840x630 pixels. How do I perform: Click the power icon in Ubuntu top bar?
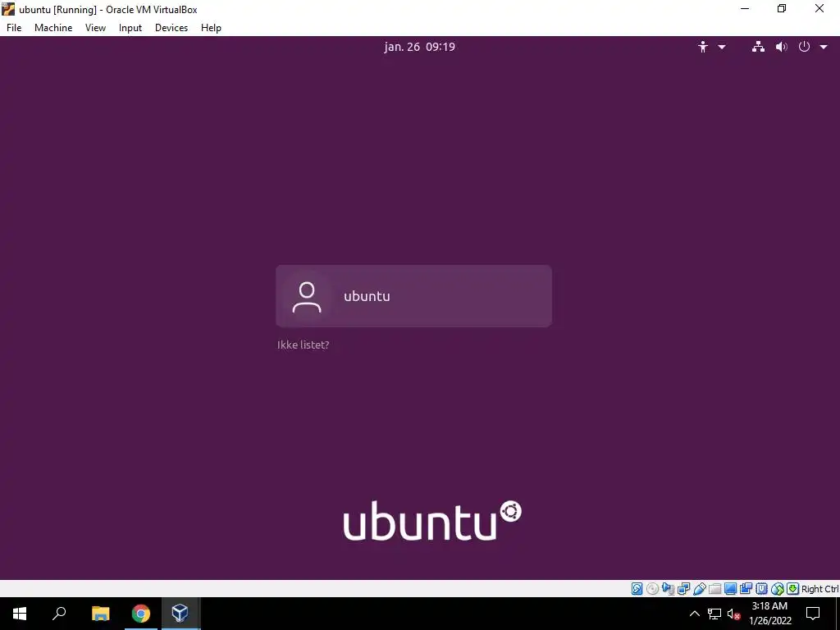[x=804, y=47]
